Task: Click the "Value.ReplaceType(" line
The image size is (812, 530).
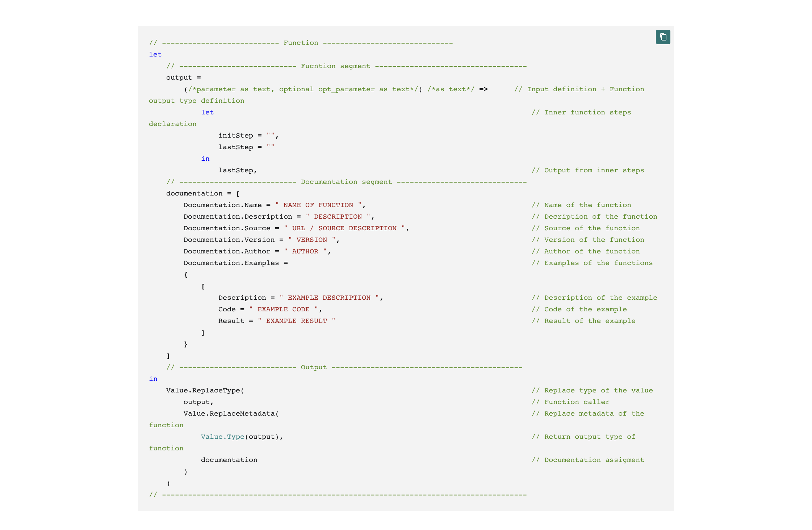Action: pos(205,390)
